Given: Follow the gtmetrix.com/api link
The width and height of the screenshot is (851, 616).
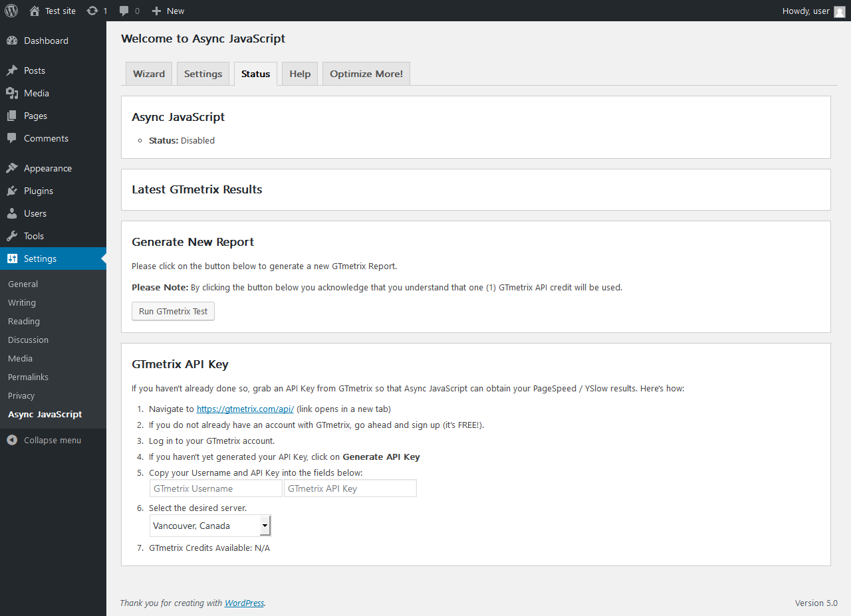Looking at the screenshot, I should (245, 409).
